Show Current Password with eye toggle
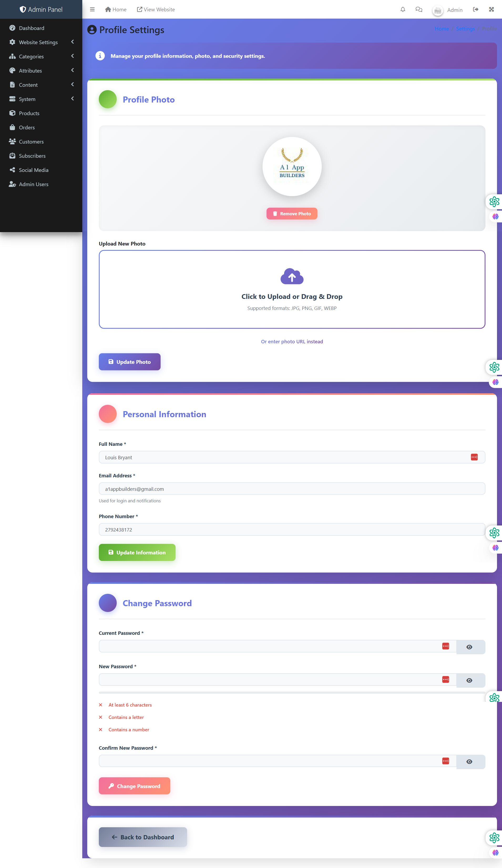This screenshot has height=868, width=502. [x=469, y=647]
